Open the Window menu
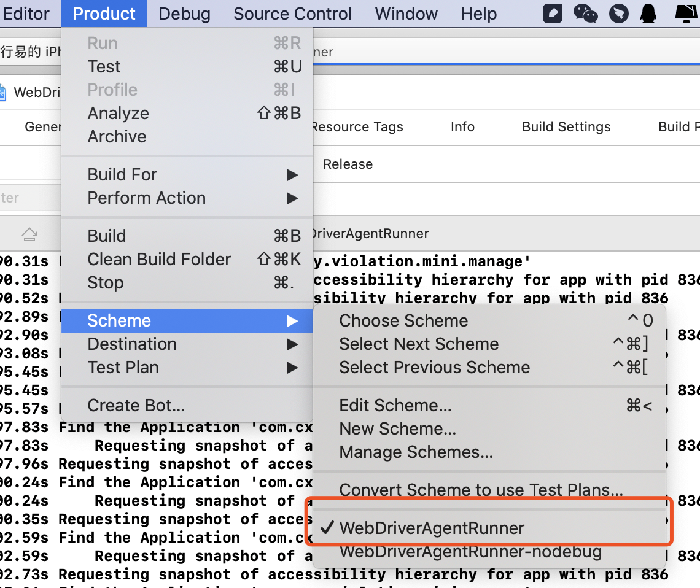The image size is (700, 588). point(406,14)
